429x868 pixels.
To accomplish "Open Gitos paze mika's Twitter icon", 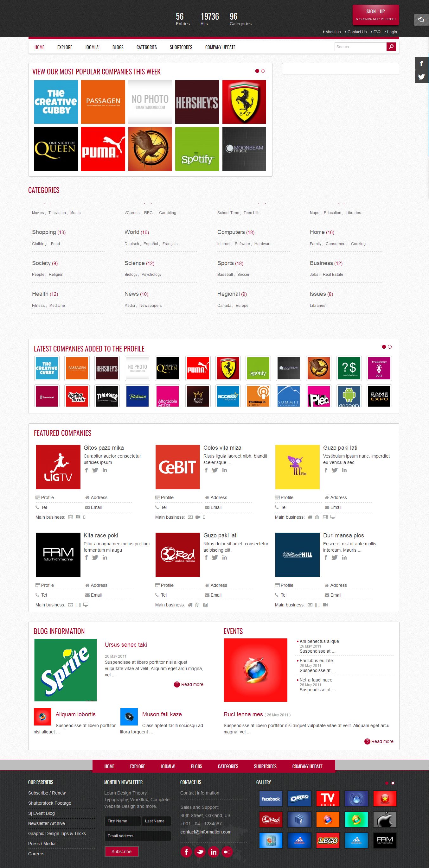I will coord(95,470).
